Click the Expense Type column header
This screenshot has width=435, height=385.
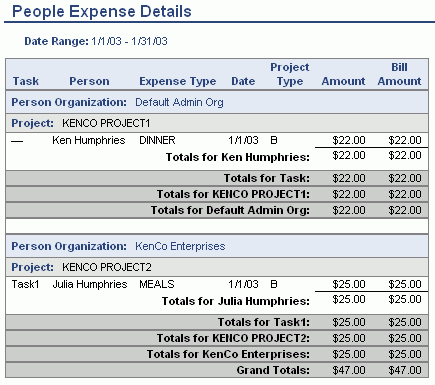(x=178, y=81)
